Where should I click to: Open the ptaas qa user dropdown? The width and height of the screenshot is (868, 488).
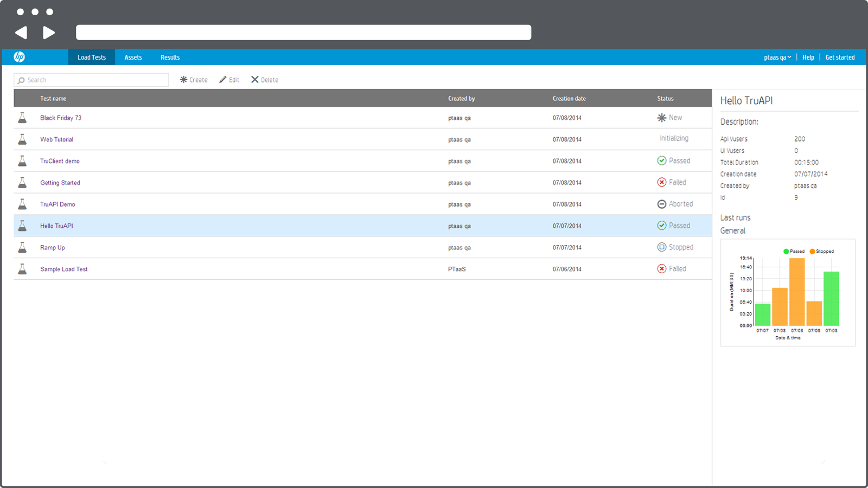776,57
